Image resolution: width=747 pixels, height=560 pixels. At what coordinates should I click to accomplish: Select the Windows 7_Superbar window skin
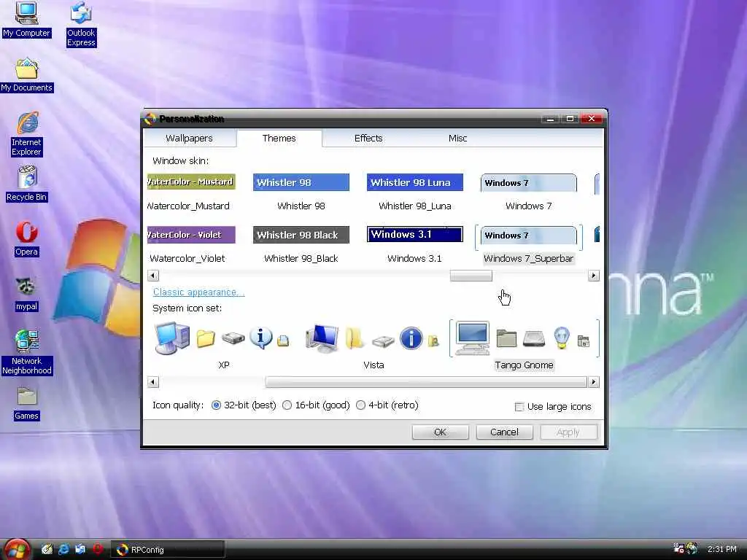tap(529, 245)
